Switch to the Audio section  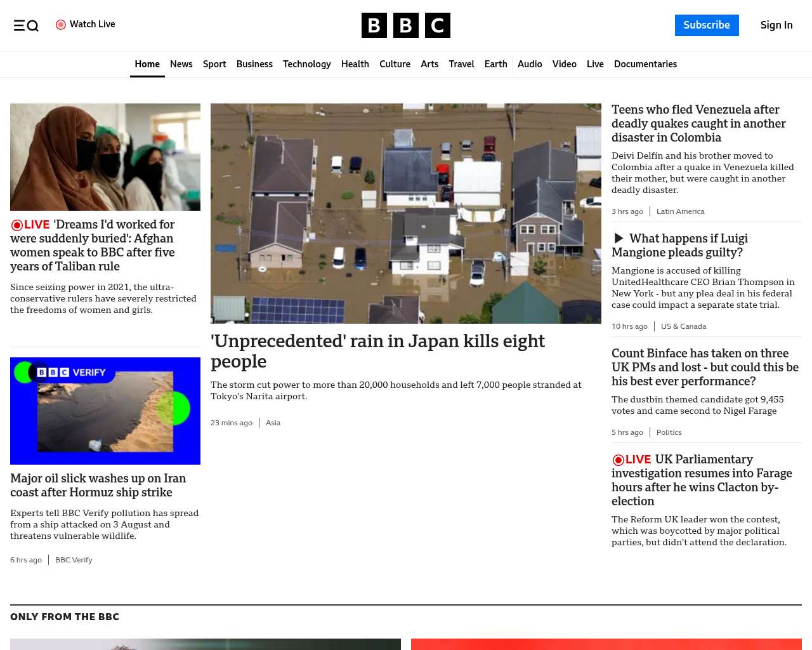[x=530, y=64]
